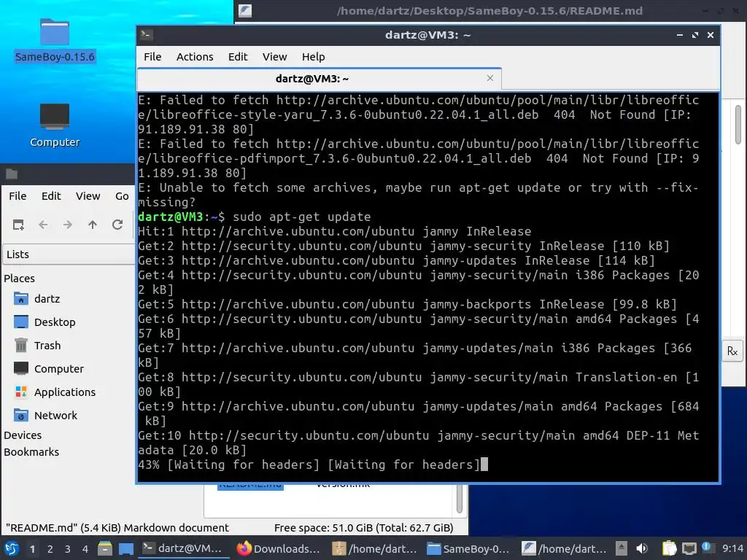Open the file manager's Go menu
747x560 pixels.
(122, 195)
